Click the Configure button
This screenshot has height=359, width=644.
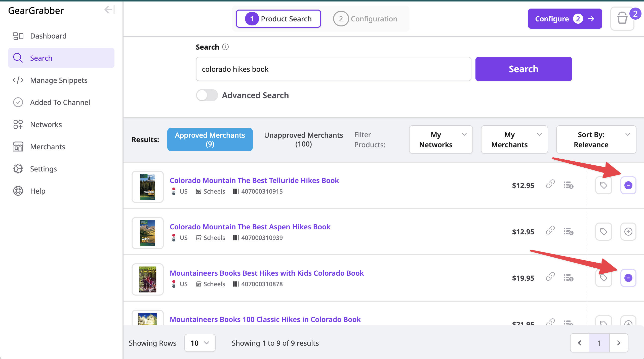pos(565,19)
